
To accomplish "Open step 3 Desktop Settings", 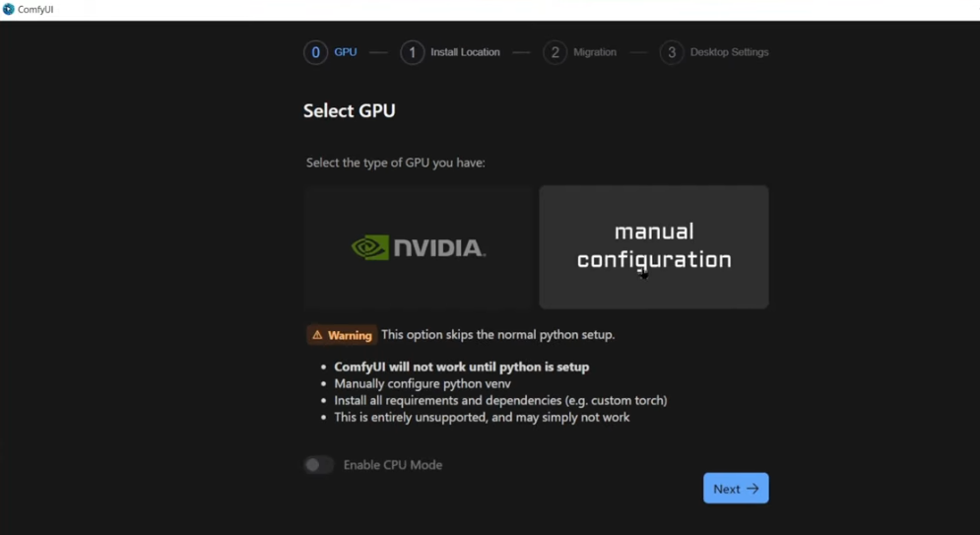I will [x=714, y=52].
